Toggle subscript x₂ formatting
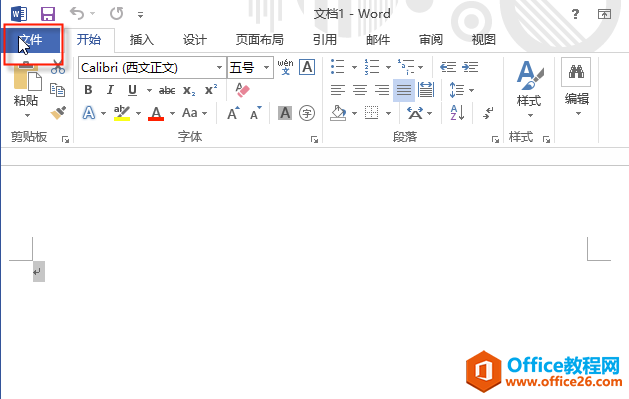Screen dimensions: 629x399 point(189,90)
